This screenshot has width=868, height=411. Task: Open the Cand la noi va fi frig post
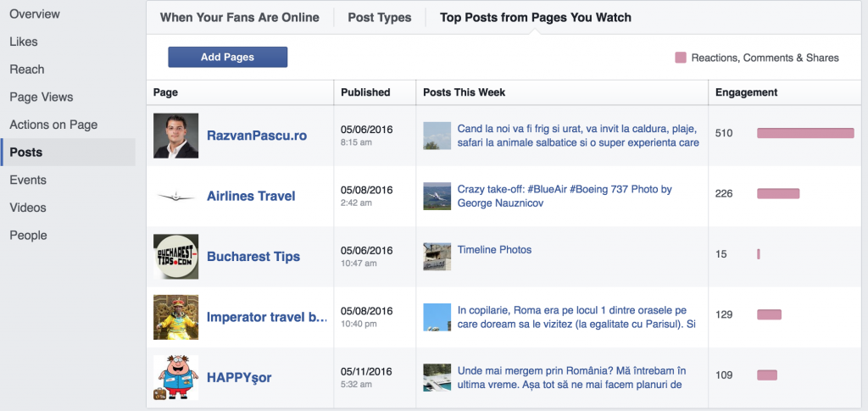[578, 136]
